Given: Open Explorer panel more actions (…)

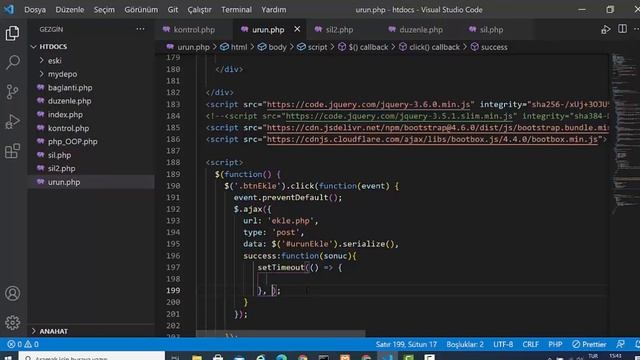Looking at the screenshot, I should coord(140,29).
